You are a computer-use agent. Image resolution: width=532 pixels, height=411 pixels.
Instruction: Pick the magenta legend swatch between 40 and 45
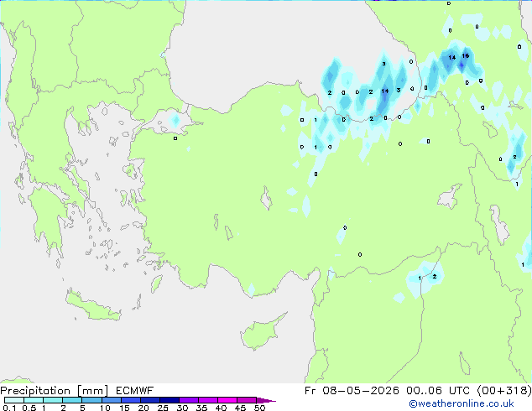click(227, 400)
